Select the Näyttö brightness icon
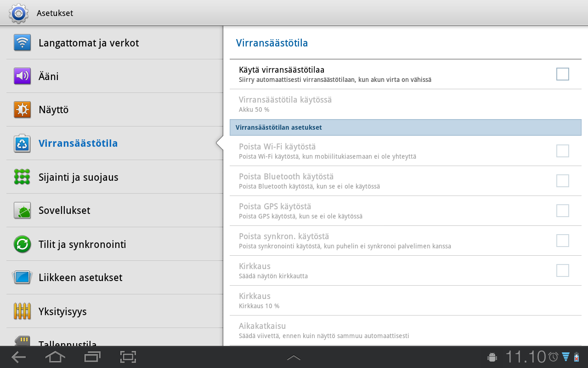Image resolution: width=588 pixels, height=368 pixels. point(22,110)
